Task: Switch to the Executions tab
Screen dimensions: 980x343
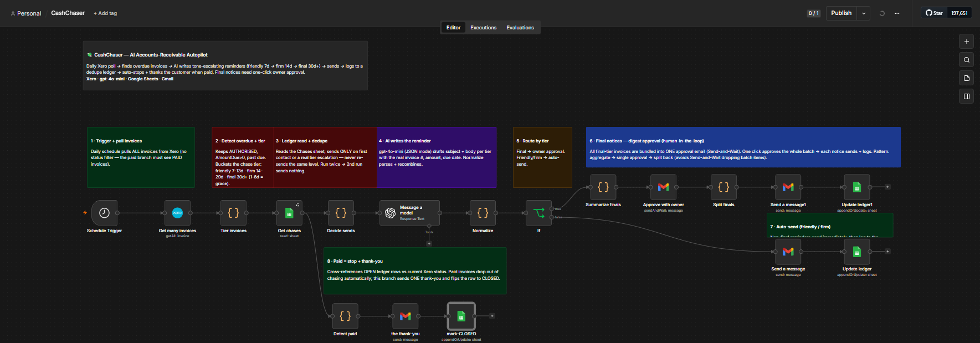Action: [483, 28]
